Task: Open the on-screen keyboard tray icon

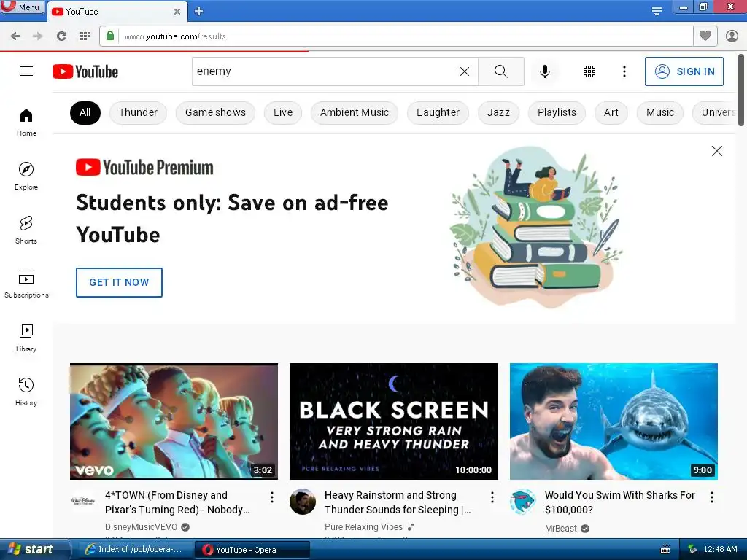Action: click(665, 550)
